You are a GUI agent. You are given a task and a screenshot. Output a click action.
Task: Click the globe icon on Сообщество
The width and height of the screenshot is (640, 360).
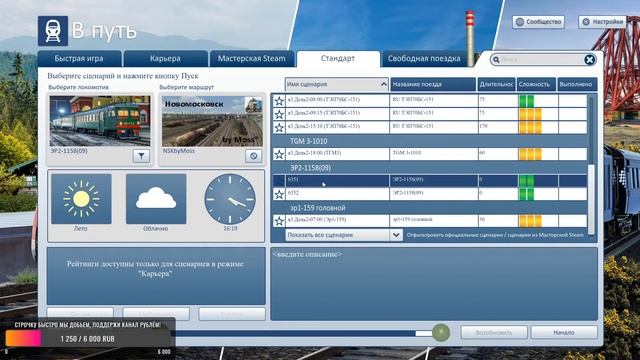coord(520,22)
